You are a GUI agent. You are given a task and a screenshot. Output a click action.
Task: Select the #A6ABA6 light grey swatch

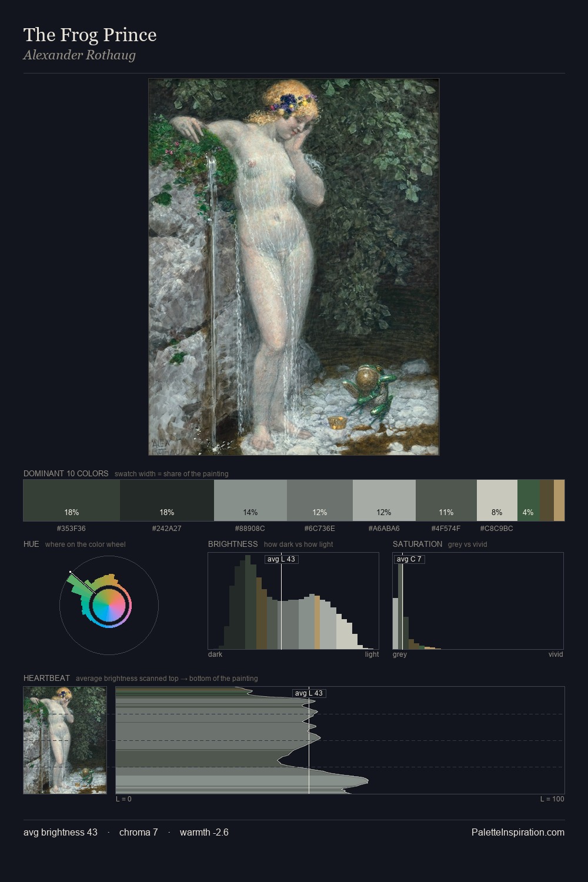point(384,500)
